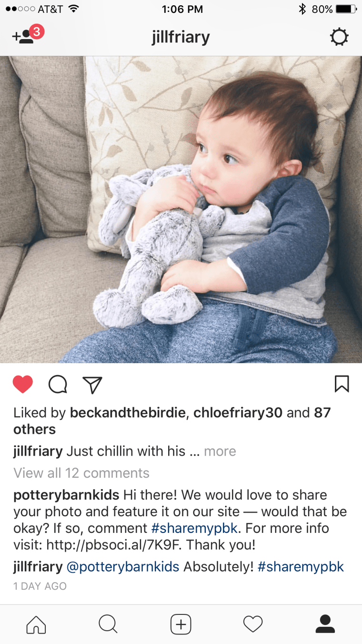Toggle the bookmark save icon

coord(342,384)
